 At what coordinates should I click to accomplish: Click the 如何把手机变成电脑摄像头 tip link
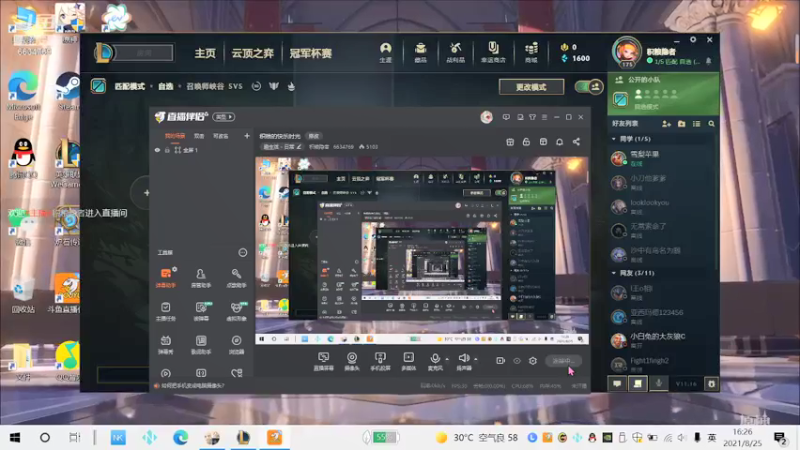click(x=193, y=386)
